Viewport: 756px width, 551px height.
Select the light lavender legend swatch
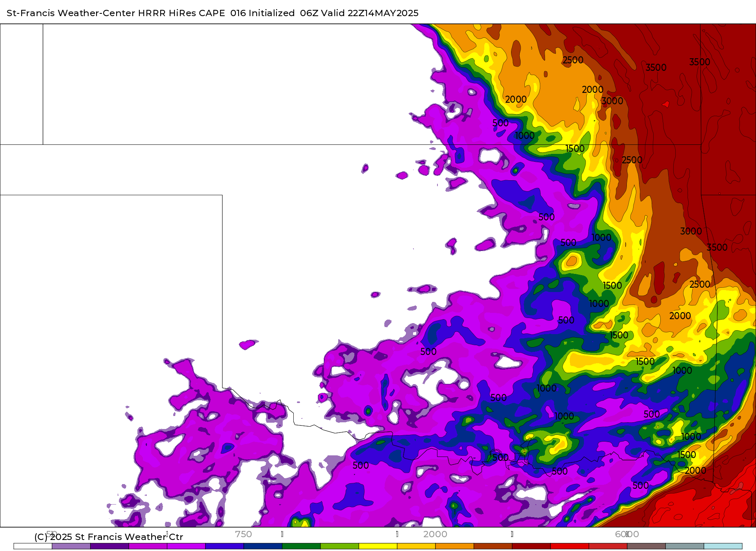pyautogui.click(x=71, y=546)
